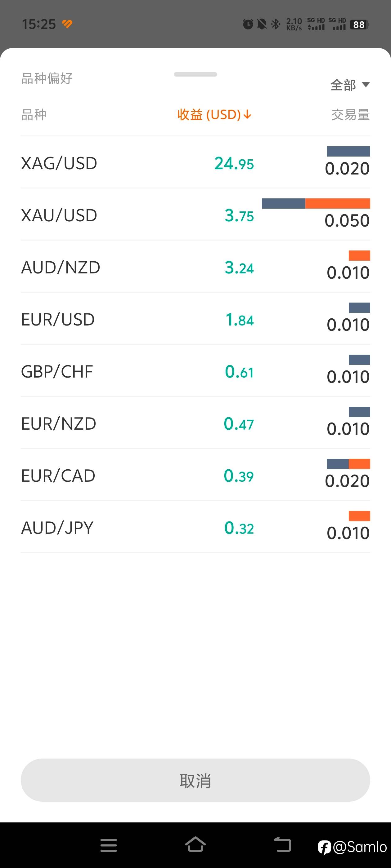This screenshot has height=868, width=391.
Task: Tap the muted notification bell icon
Action: [262, 24]
